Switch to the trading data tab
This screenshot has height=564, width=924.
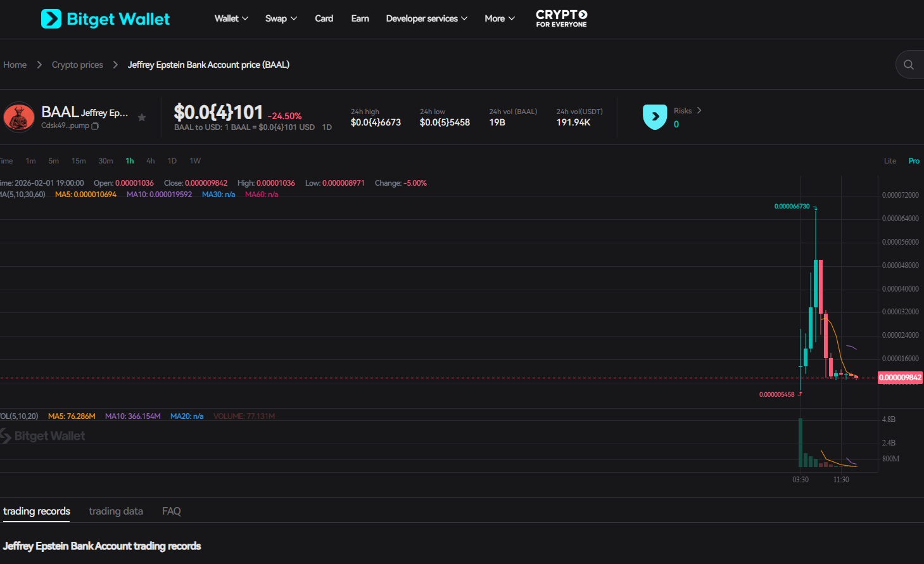[116, 511]
